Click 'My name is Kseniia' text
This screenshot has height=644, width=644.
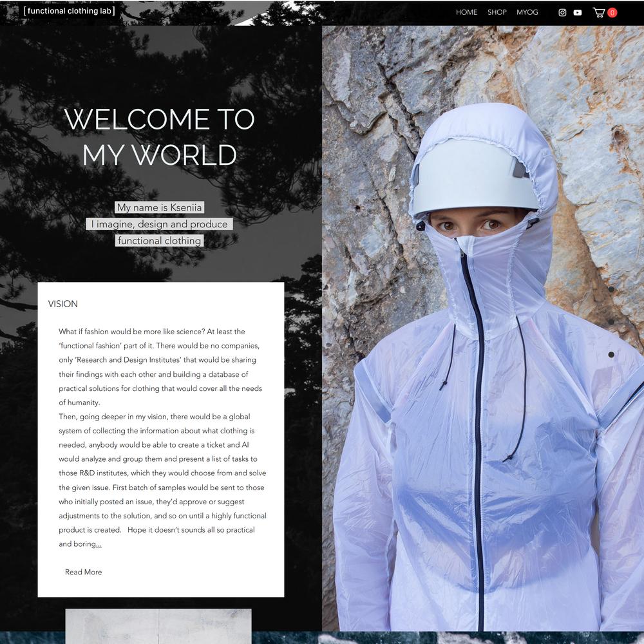click(x=159, y=207)
